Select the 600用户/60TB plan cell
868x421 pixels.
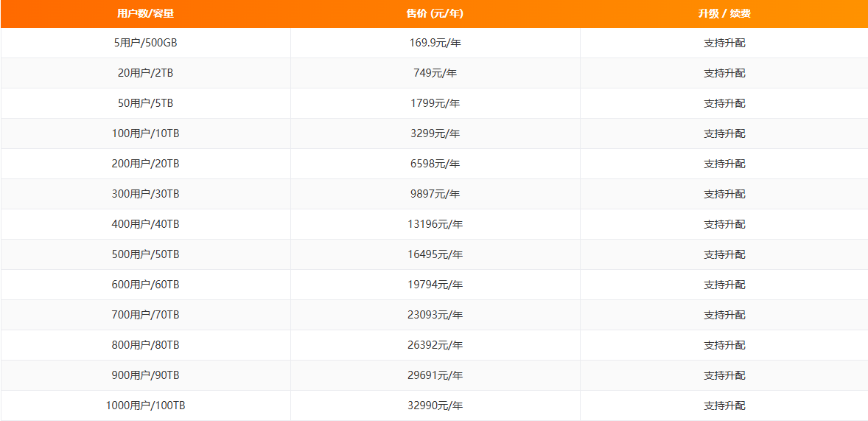(145, 285)
